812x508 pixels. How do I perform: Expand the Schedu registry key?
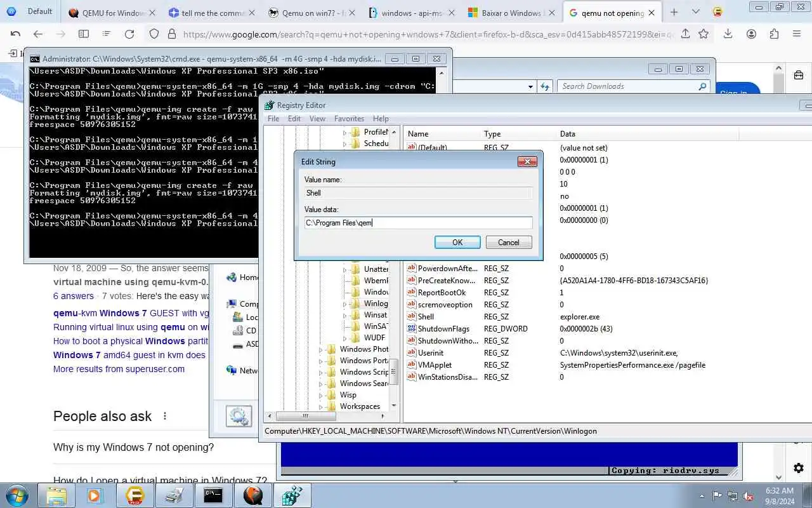coord(345,144)
